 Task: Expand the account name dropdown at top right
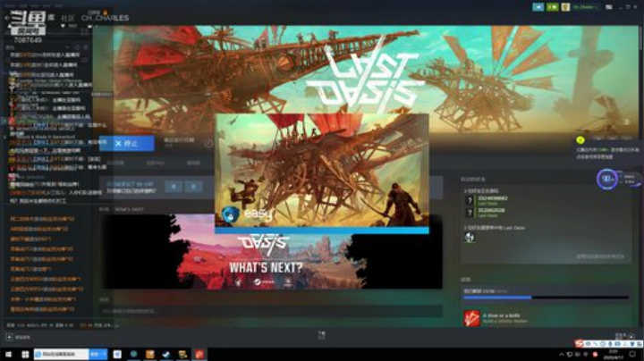[x=585, y=7]
